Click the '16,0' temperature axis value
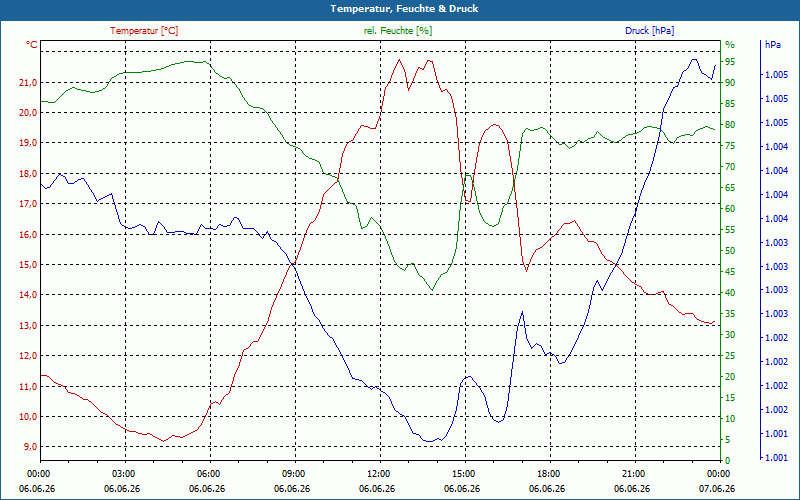This screenshot has width=800, height=500. coord(28,234)
